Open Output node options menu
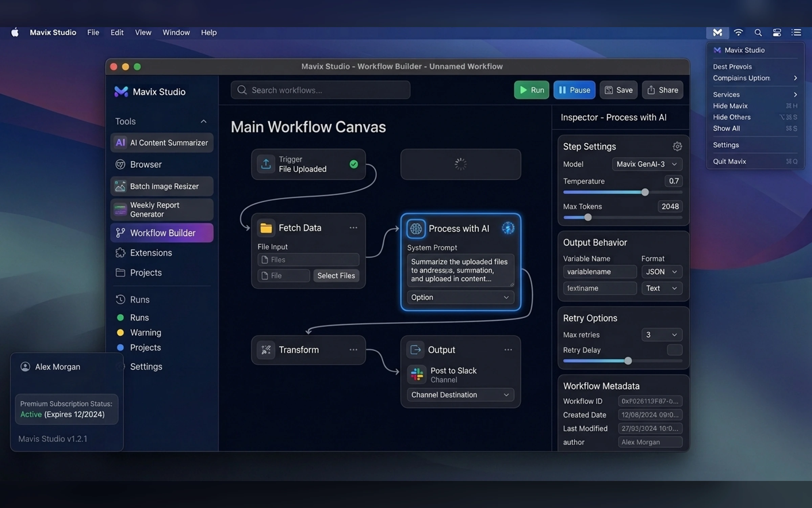The width and height of the screenshot is (812, 508). pos(508,350)
